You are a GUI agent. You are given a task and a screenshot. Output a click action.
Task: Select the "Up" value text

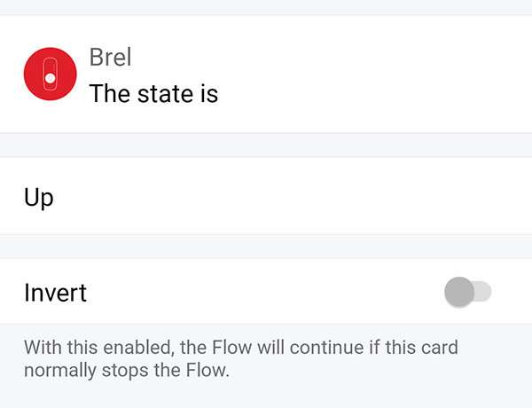39,197
